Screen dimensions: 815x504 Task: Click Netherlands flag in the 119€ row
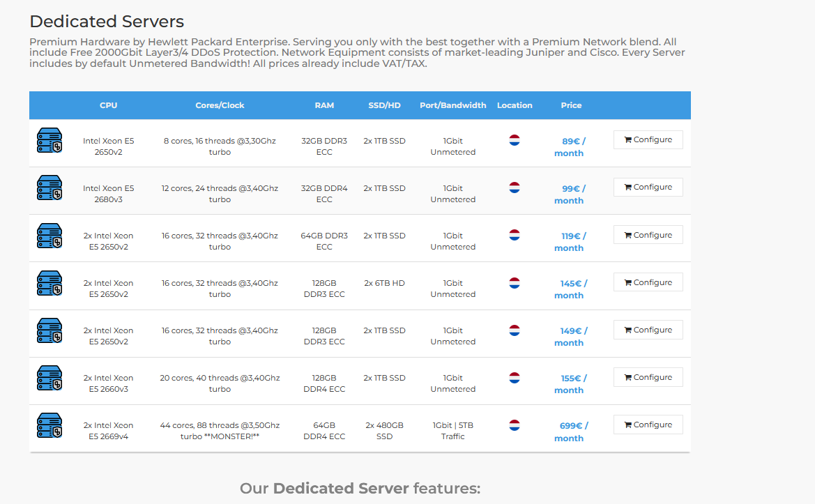click(x=515, y=235)
